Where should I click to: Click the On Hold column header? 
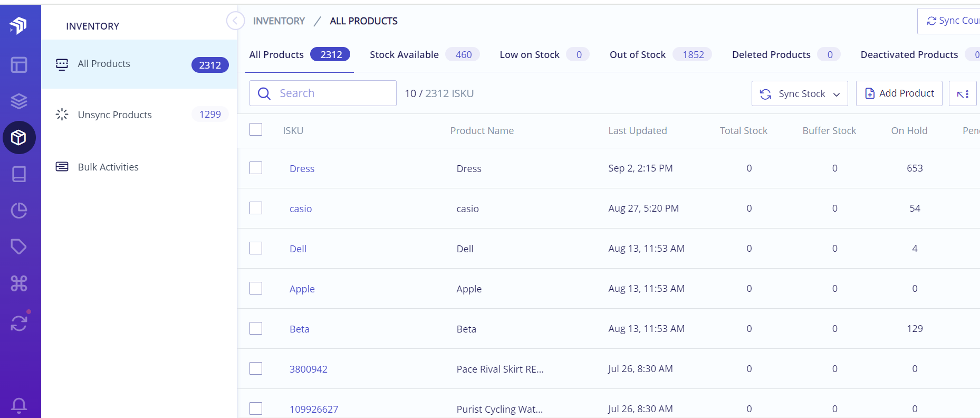[x=909, y=130]
